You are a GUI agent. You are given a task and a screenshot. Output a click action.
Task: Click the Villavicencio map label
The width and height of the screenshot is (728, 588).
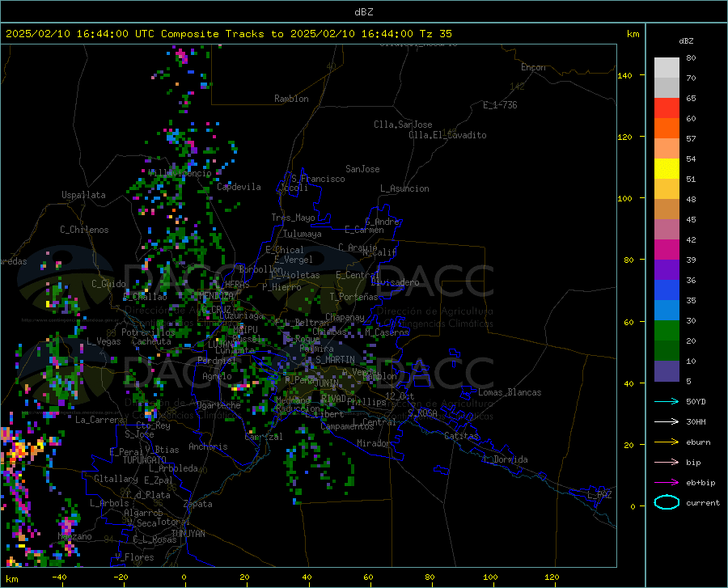180,173
